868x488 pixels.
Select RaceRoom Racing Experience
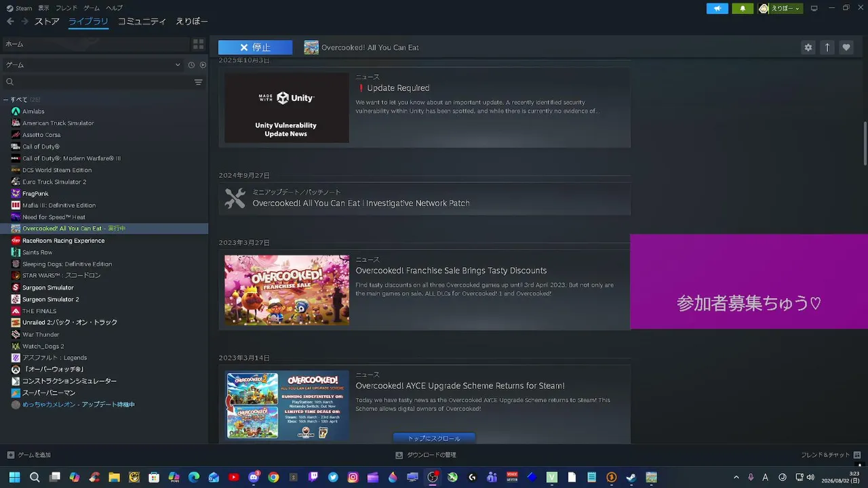(x=63, y=241)
